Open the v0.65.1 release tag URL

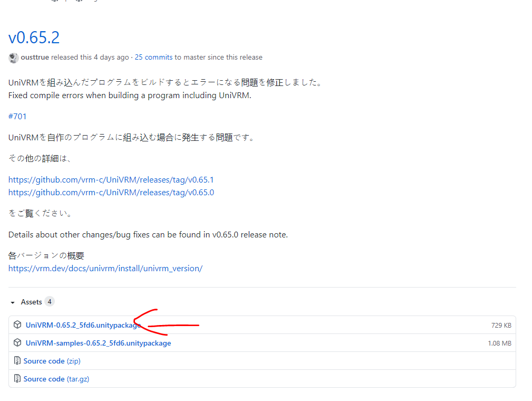(x=111, y=179)
